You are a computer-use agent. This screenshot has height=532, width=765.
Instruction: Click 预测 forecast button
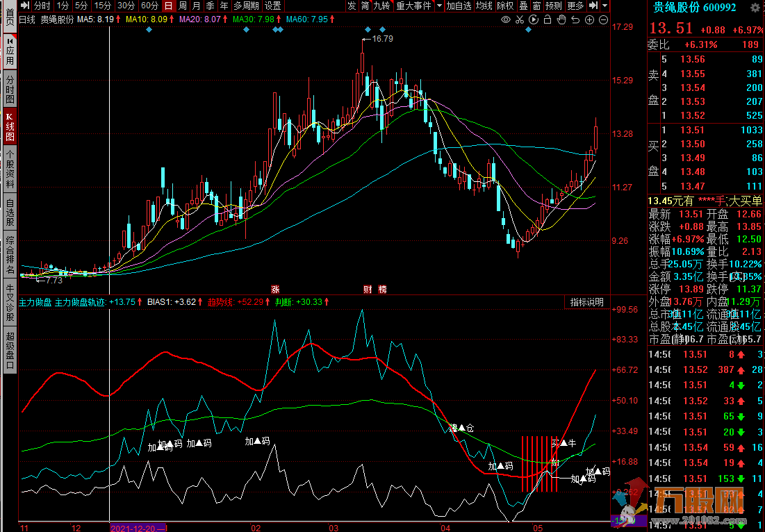point(554,6)
